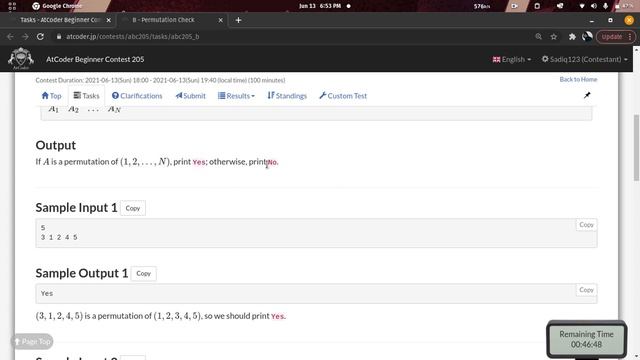Click the network wifi status icon
Screen dimensions: 640x360
point(582,6)
